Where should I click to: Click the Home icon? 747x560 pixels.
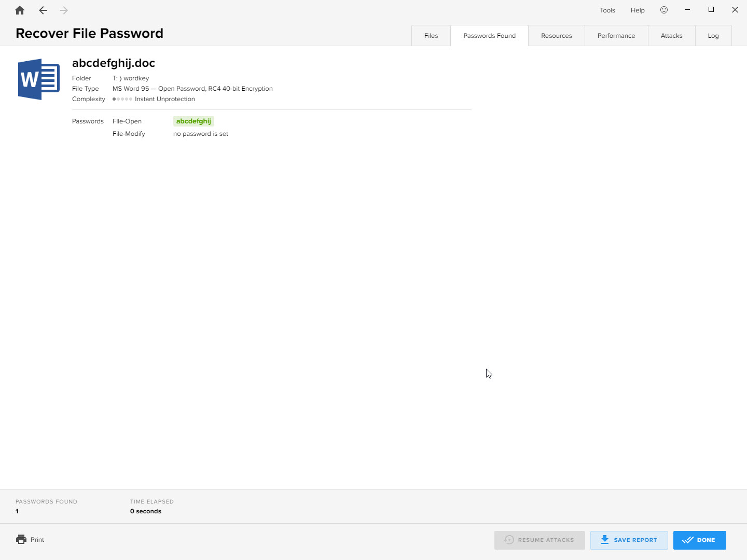[x=20, y=10]
